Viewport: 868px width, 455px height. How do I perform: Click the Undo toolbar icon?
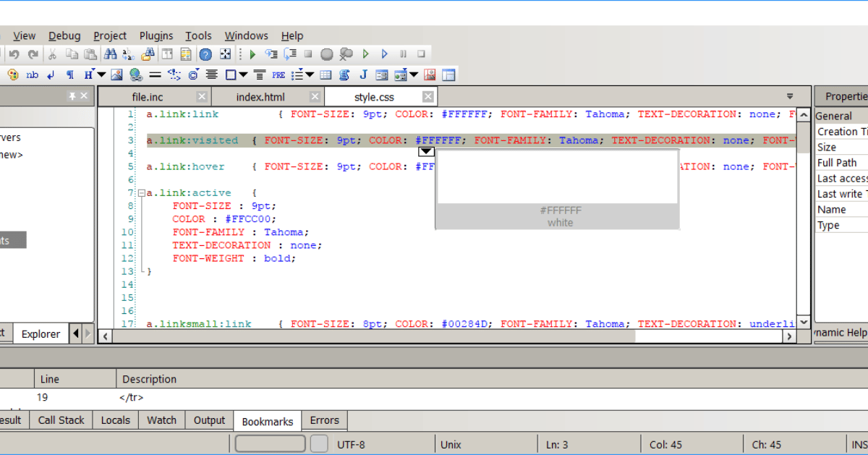(14, 54)
